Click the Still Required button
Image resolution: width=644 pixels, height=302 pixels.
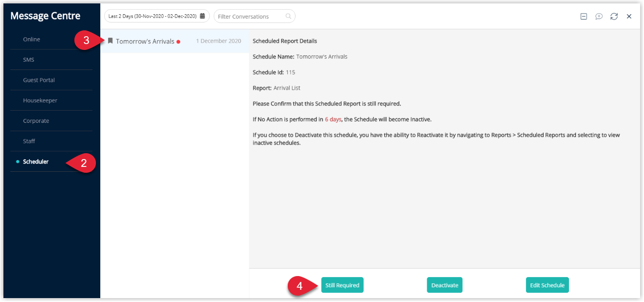point(342,285)
